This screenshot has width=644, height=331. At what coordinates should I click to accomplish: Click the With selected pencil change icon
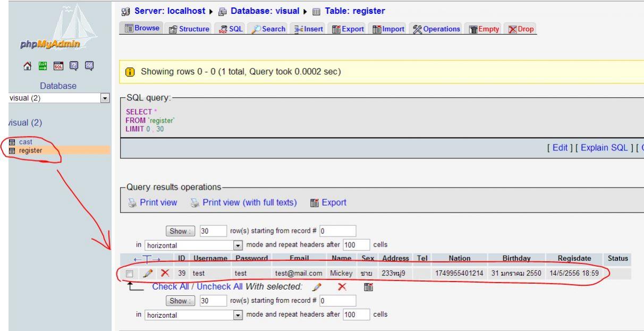(x=317, y=287)
